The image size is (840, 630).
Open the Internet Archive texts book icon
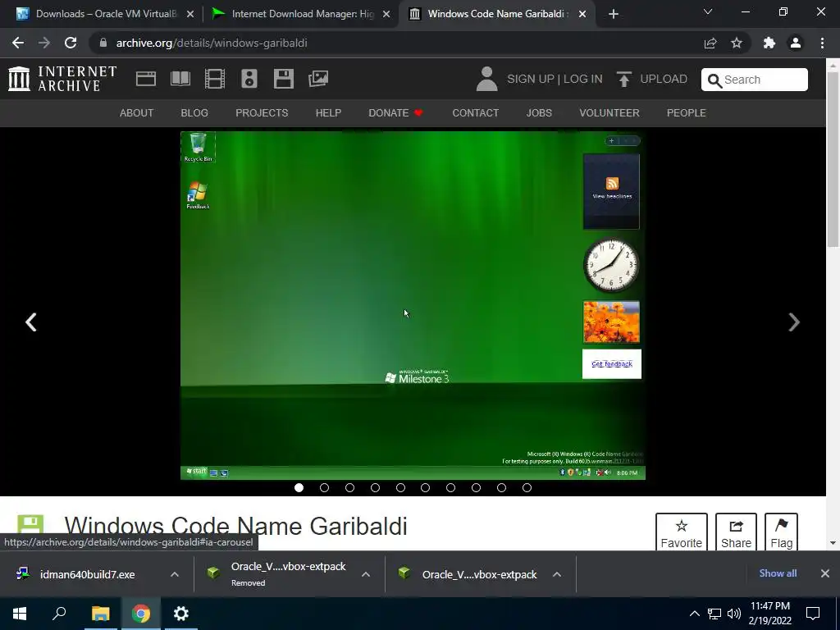point(180,79)
